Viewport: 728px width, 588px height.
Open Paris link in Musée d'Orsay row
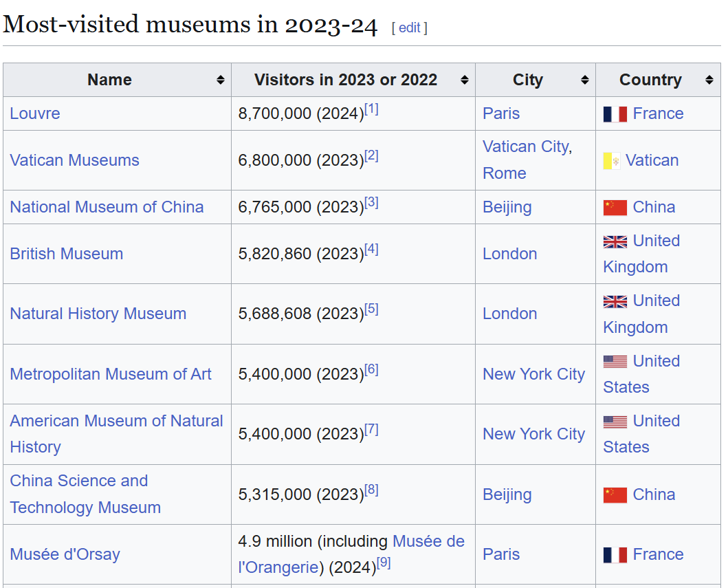pos(501,554)
